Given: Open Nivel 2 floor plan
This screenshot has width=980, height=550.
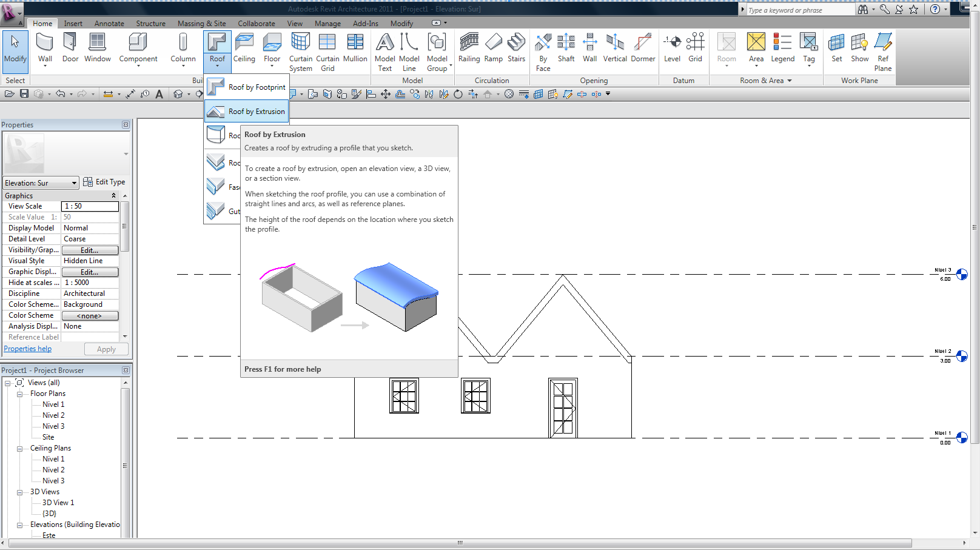Looking at the screenshot, I should pyautogui.click(x=53, y=415).
